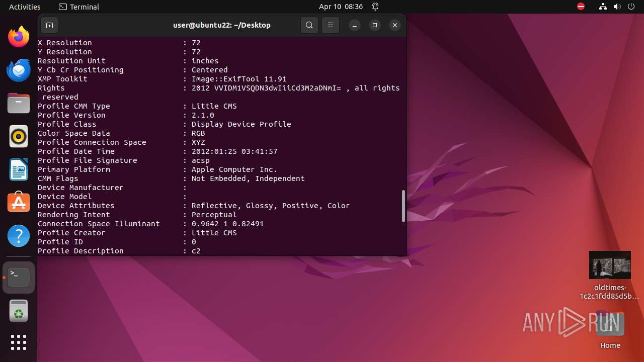Minimize the terminal window

point(355,25)
